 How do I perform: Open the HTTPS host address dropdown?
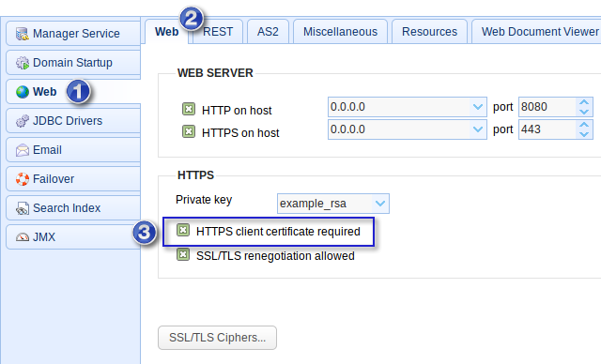pyautogui.click(x=478, y=129)
